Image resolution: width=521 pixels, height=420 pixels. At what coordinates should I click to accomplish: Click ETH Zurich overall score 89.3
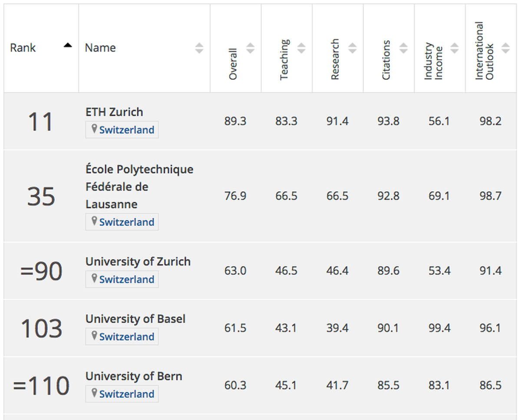click(235, 121)
